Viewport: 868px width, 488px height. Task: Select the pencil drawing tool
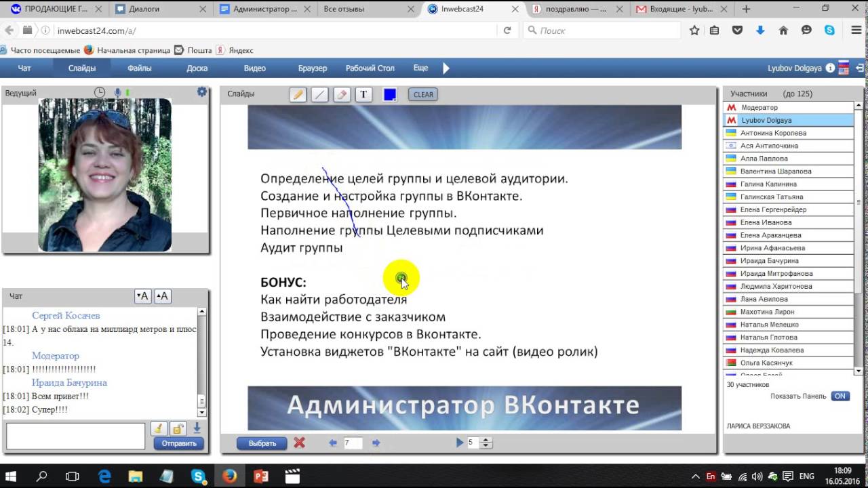click(x=298, y=94)
